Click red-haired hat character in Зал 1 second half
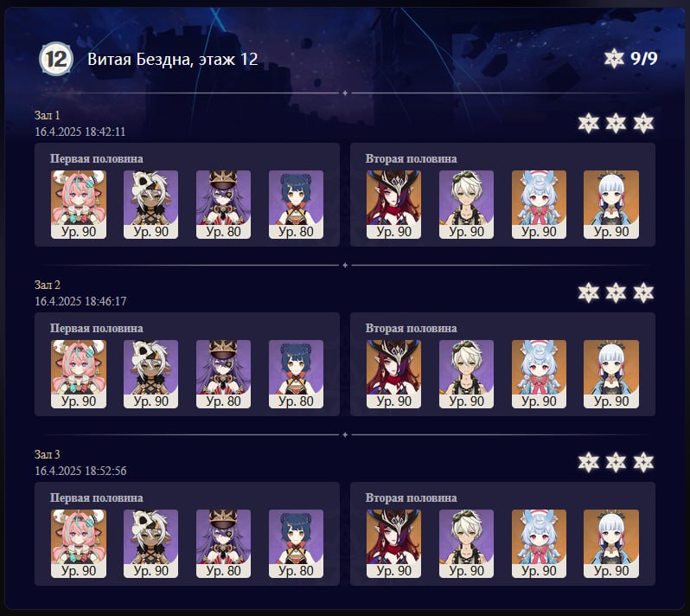 click(x=393, y=205)
